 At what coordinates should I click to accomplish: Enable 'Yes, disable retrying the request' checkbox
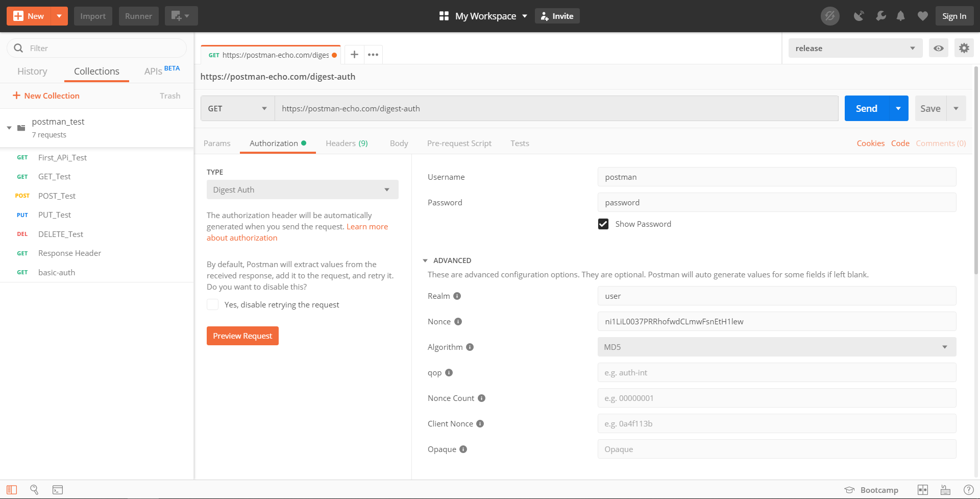pyautogui.click(x=212, y=305)
